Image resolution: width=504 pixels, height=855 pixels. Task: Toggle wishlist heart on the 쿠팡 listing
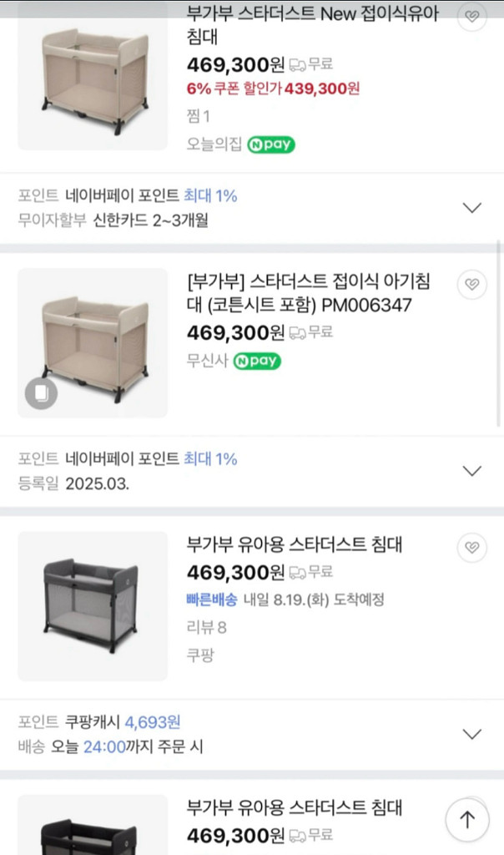(x=472, y=548)
